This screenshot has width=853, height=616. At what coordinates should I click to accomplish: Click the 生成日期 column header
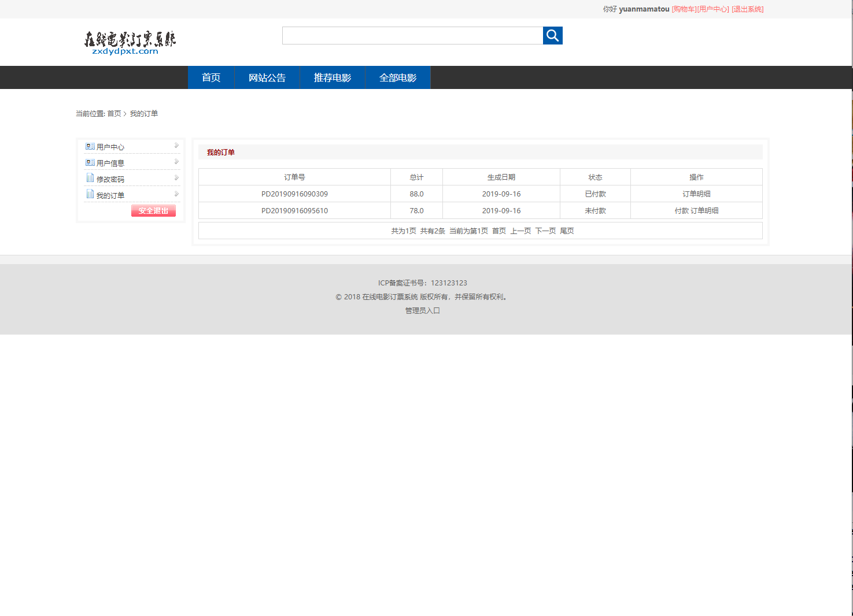501,177
